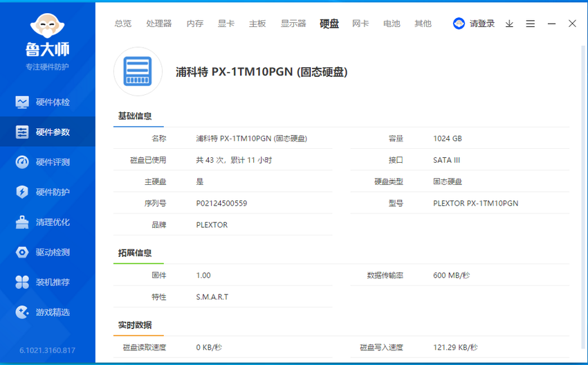Click the 实时数据 section header

(135, 325)
